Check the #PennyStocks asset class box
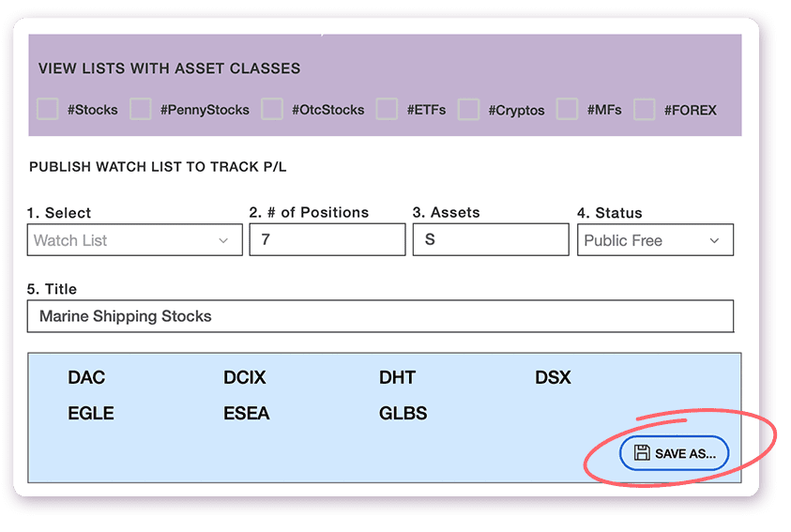791x532 pixels. 141,109
